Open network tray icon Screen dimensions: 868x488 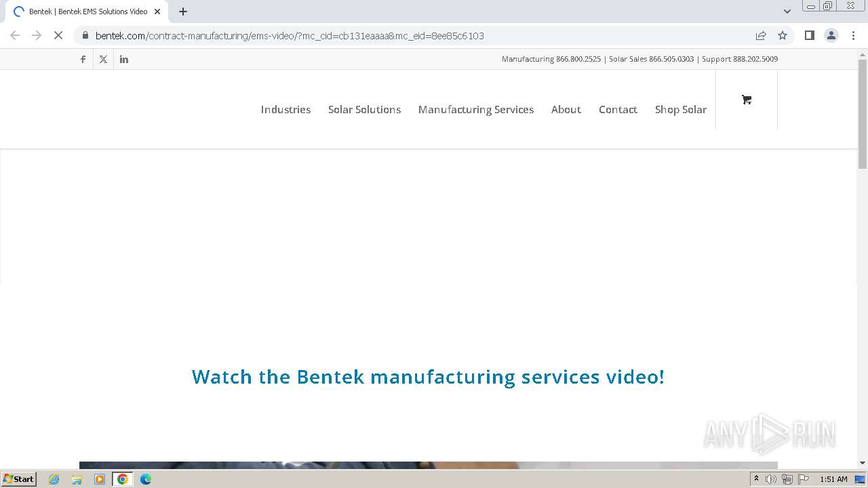tap(787, 479)
